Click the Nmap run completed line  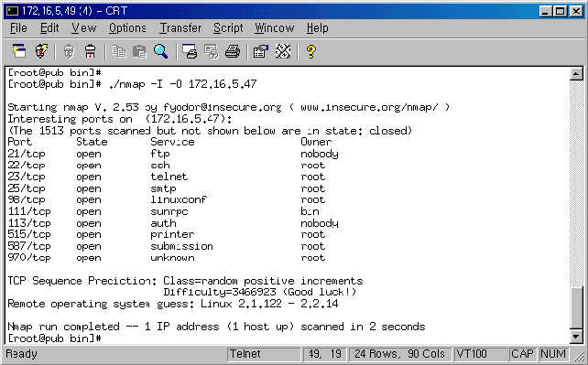(x=216, y=327)
